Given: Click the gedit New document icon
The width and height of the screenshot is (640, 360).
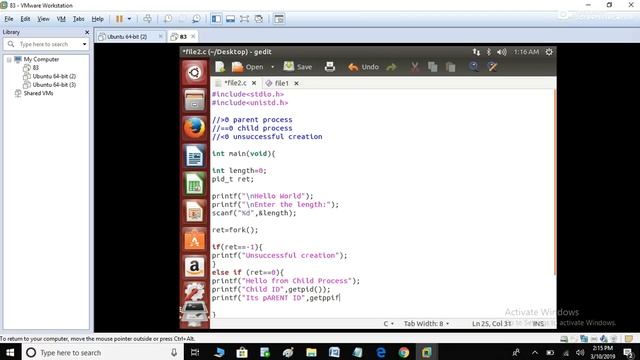Looking at the screenshot, I should (x=220, y=67).
